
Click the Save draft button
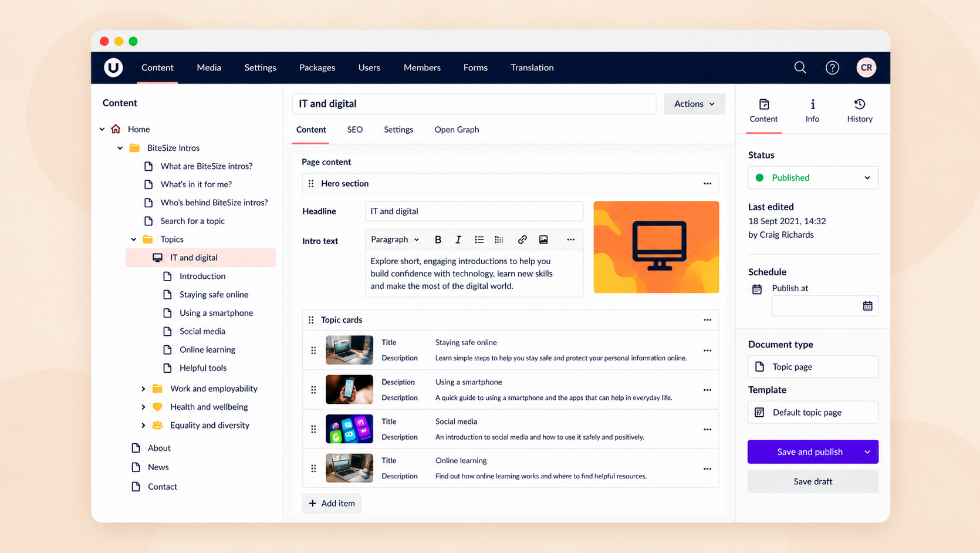[x=813, y=481]
